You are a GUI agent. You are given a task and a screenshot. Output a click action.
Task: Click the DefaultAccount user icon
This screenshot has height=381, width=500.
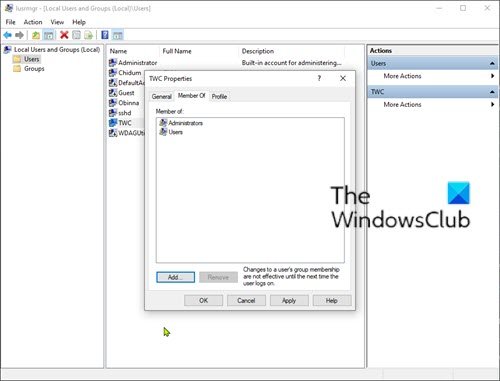(113, 83)
